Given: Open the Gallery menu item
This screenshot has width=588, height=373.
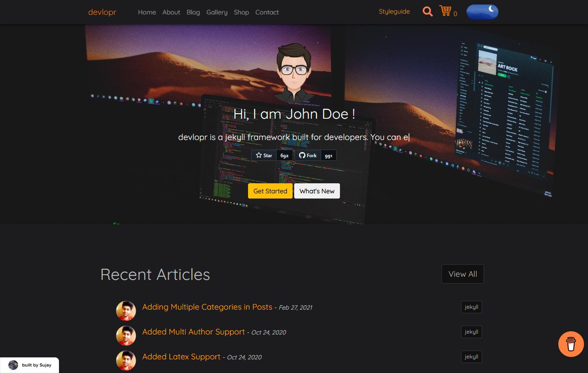Looking at the screenshot, I should point(217,12).
